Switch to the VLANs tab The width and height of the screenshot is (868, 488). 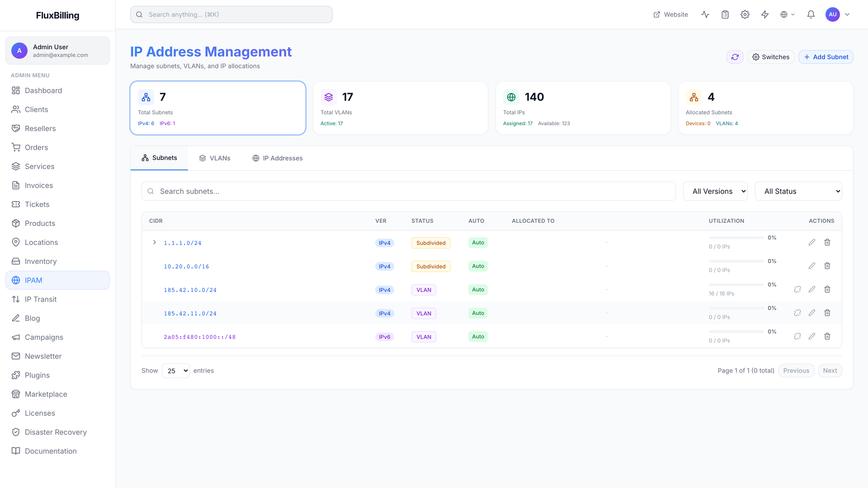click(215, 158)
